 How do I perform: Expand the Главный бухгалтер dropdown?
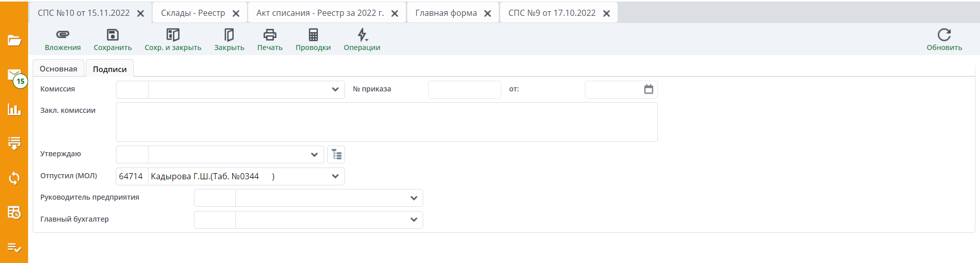413,220
